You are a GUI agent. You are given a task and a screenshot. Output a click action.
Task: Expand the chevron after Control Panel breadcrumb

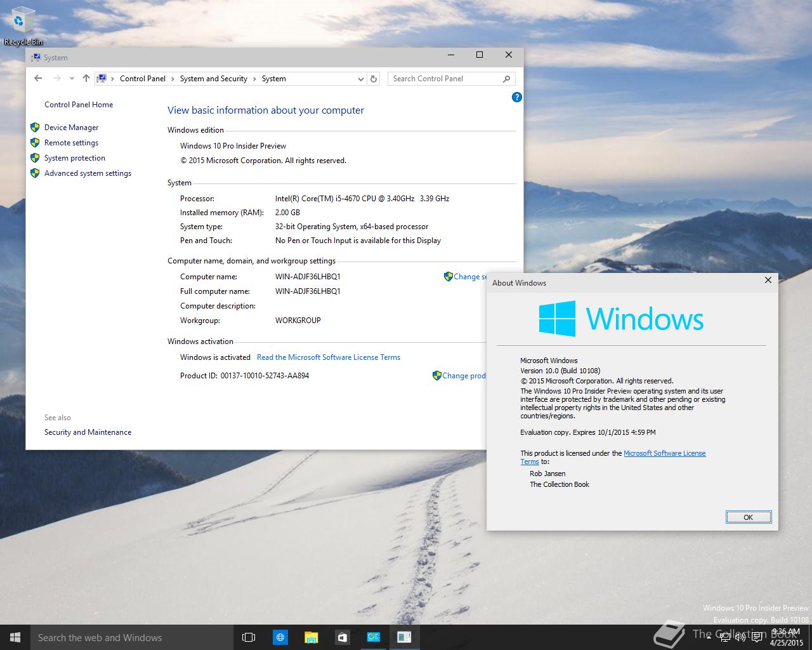(x=173, y=79)
